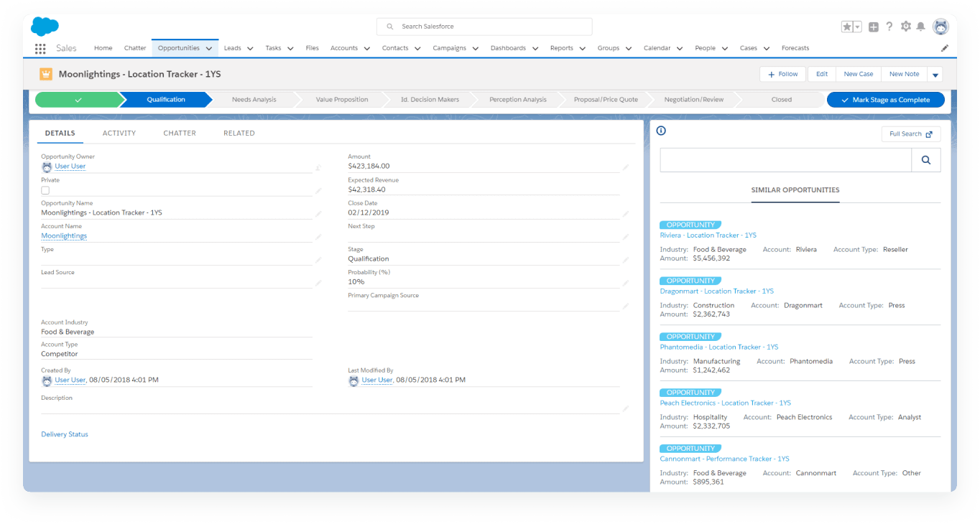This screenshot has width=980, height=524.
Task: Click the magnifier search button in right panel
Action: click(x=926, y=160)
